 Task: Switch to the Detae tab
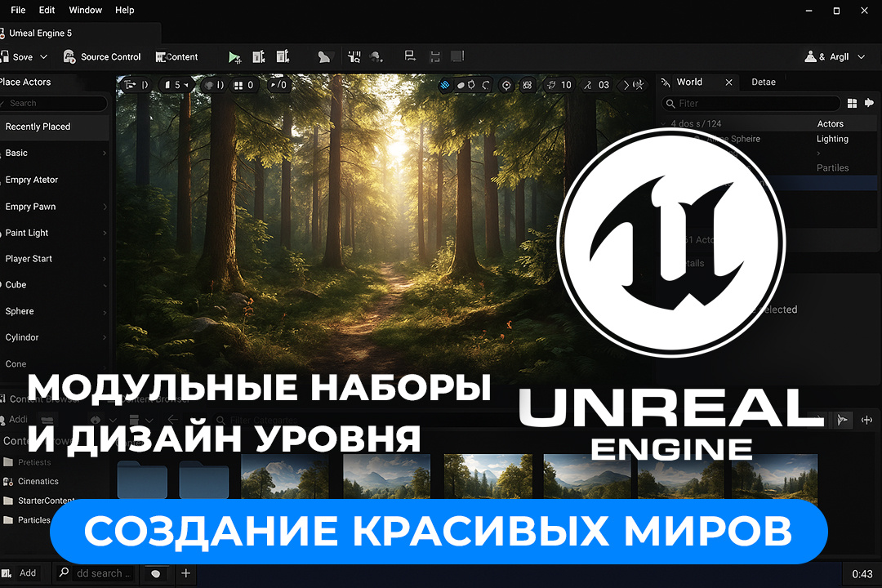coord(764,82)
